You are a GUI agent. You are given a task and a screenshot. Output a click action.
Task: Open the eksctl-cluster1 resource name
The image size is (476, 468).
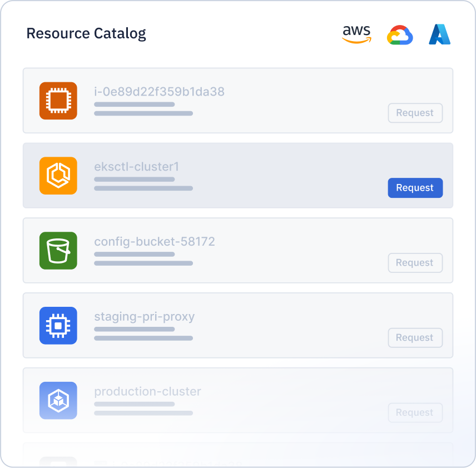(x=137, y=167)
